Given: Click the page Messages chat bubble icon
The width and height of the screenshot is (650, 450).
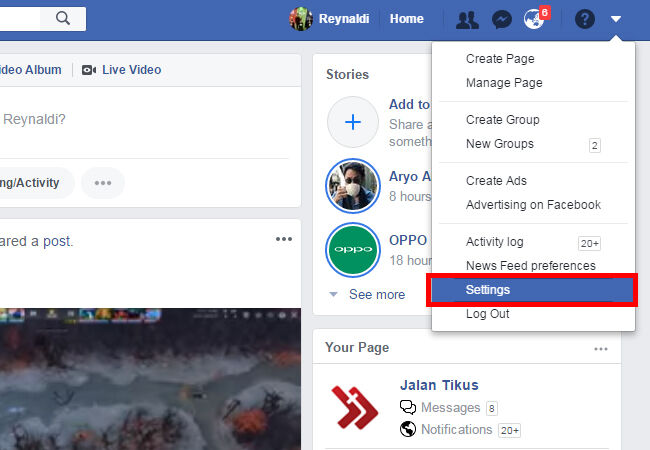Looking at the screenshot, I should [x=408, y=407].
